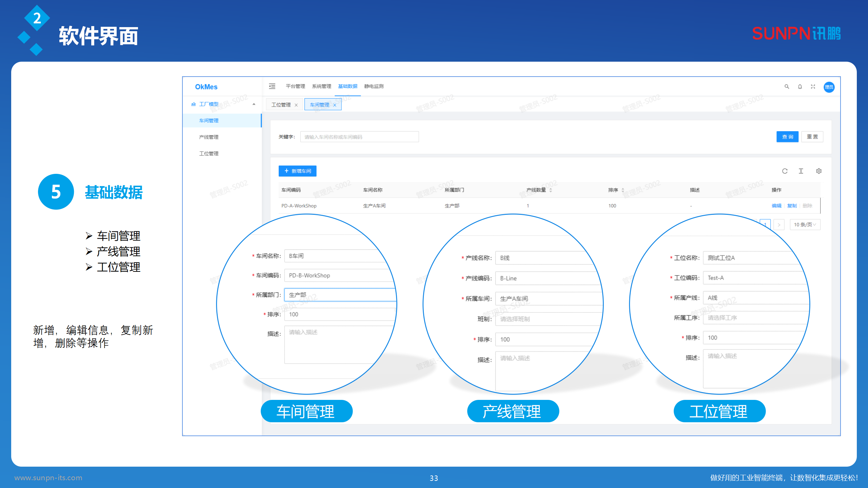Click the search magnifier icon

787,86
